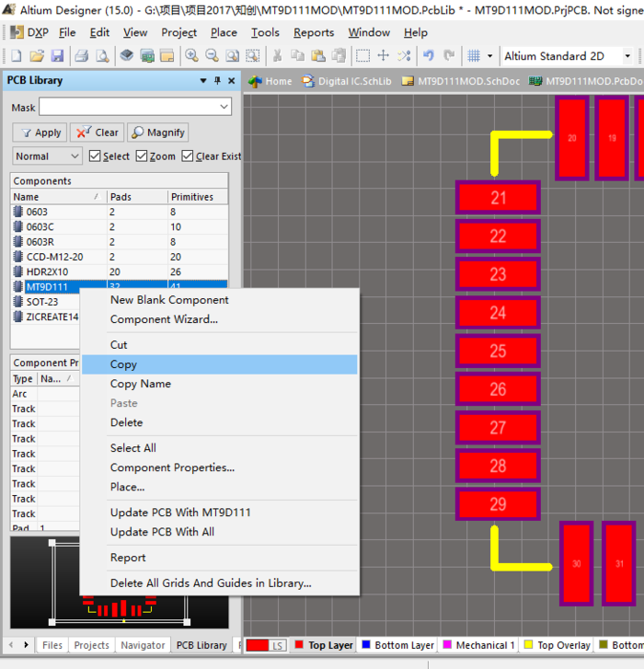Toggle the Zoom checkbox
This screenshot has width=644, height=669.
tap(142, 156)
